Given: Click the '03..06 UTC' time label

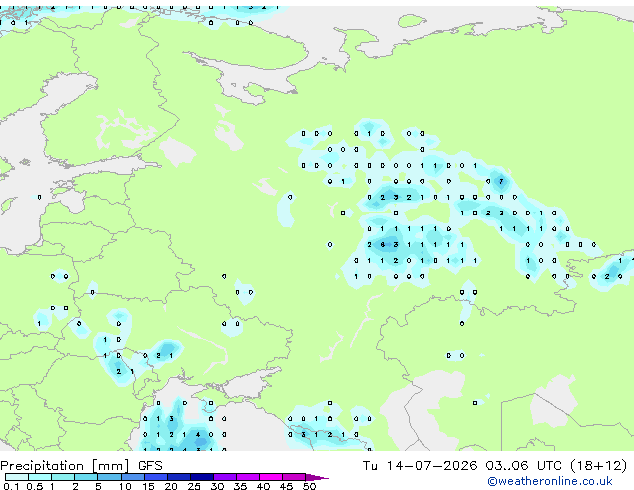Looking at the screenshot, I should point(524,466).
